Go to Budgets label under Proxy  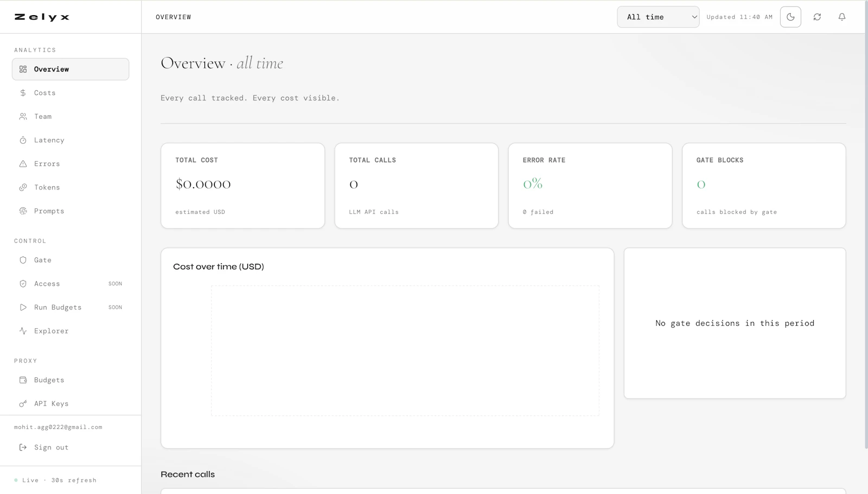click(x=49, y=380)
